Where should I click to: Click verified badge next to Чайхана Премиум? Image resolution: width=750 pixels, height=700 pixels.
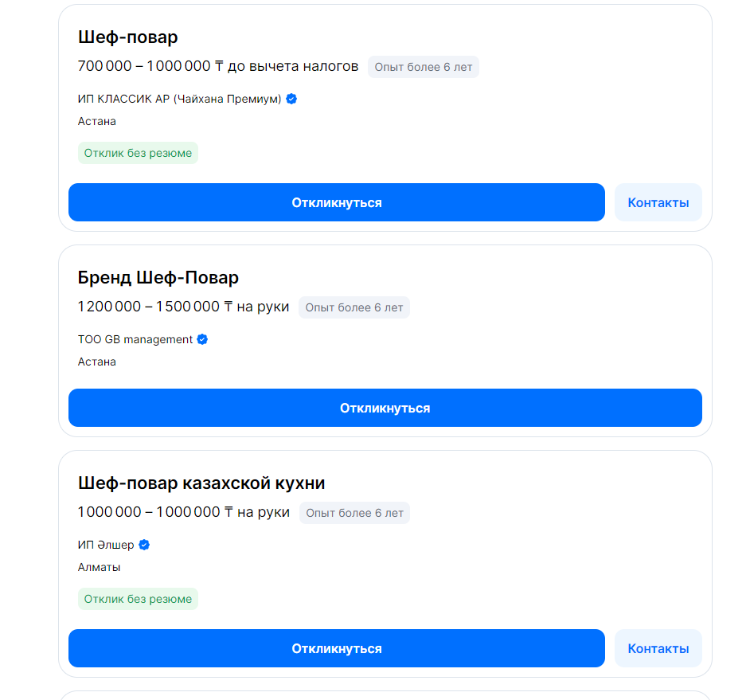coord(292,99)
